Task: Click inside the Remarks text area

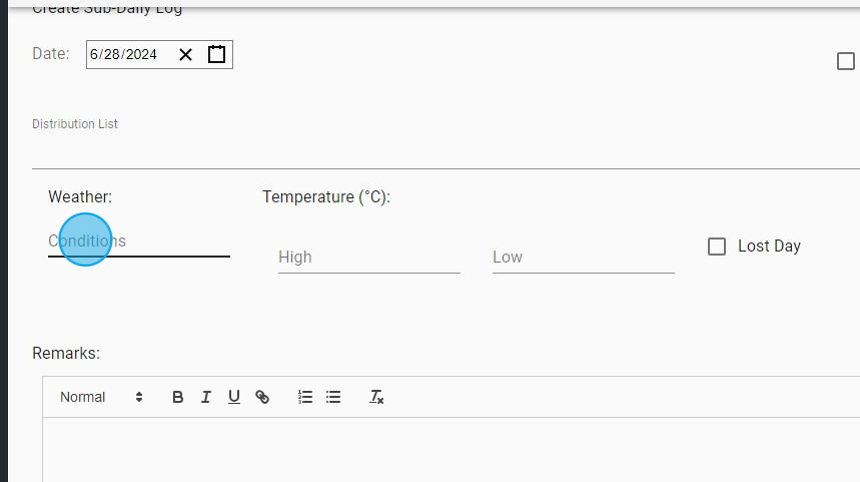Action: coord(450,450)
